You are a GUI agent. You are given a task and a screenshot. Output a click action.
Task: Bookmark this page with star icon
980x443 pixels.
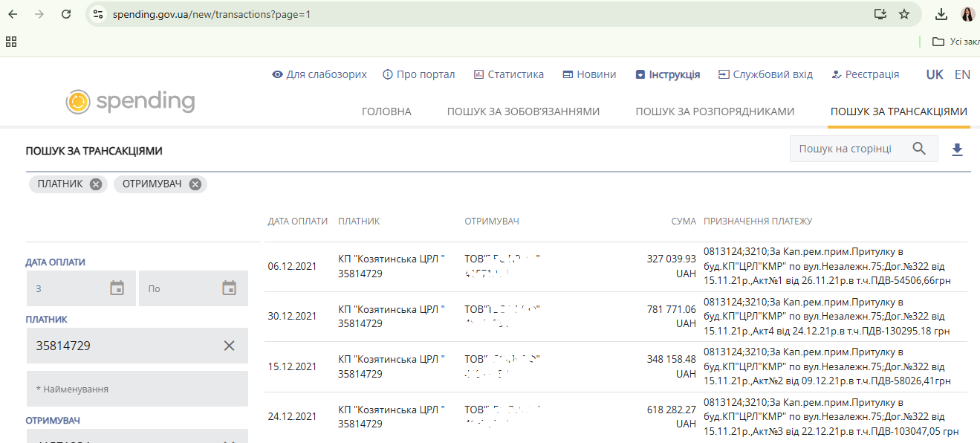pyautogui.click(x=904, y=14)
